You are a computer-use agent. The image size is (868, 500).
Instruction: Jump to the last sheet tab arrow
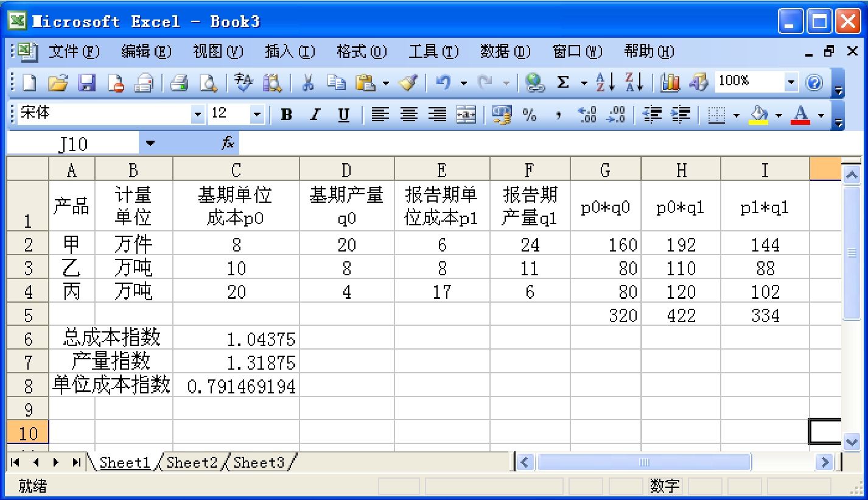pyautogui.click(x=76, y=462)
